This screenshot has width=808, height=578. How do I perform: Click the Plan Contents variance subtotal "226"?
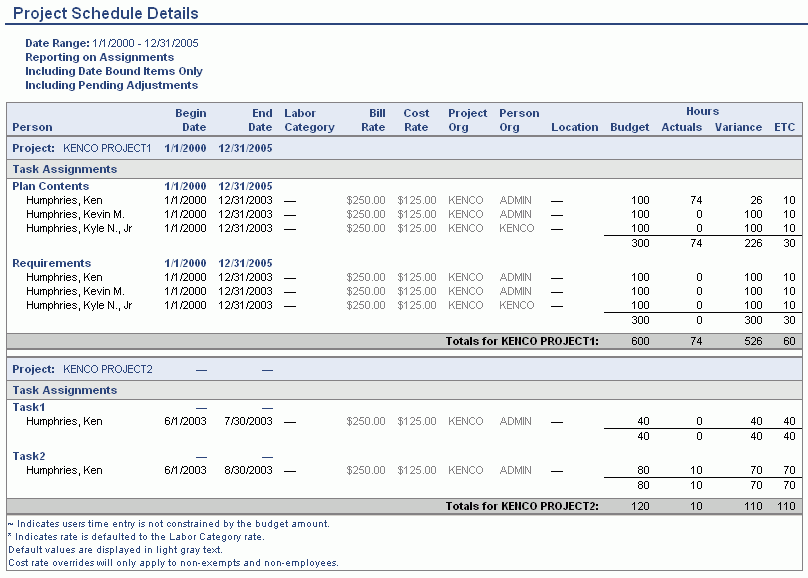tap(753, 243)
